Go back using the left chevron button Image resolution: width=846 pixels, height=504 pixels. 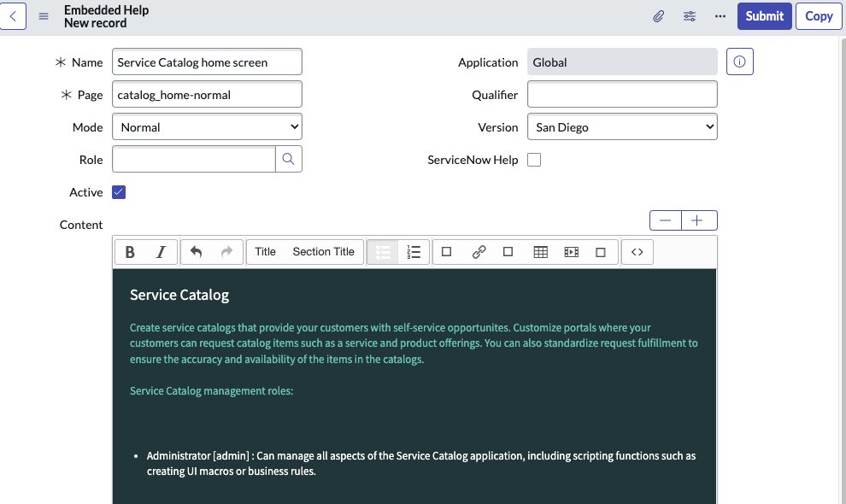pyautogui.click(x=13, y=16)
